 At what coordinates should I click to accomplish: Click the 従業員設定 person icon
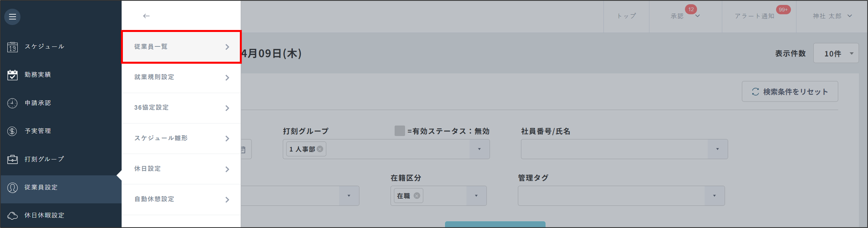(x=12, y=187)
